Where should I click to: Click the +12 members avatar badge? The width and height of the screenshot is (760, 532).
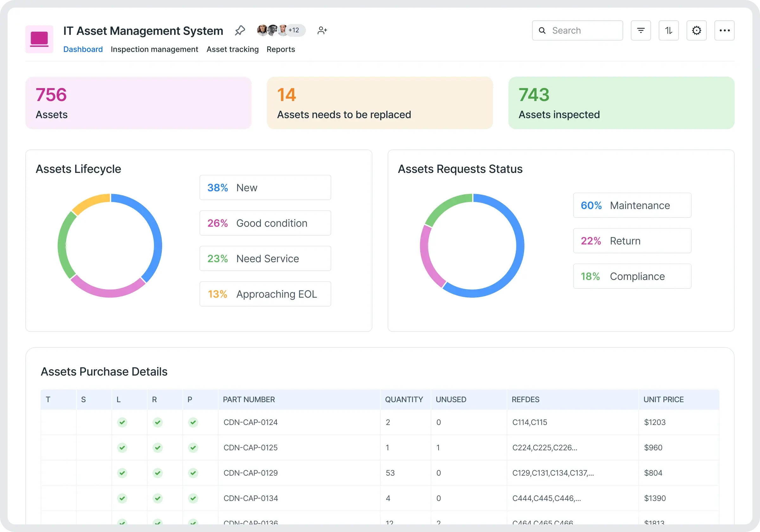(x=294, y=30)
